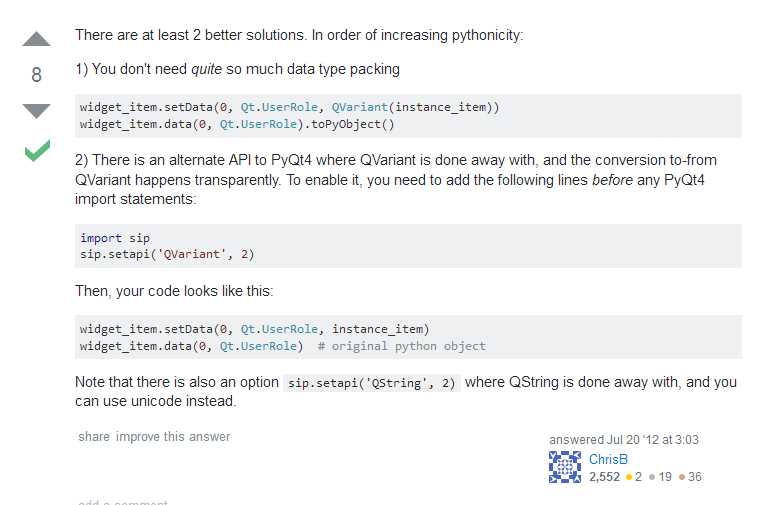766x505 pixels.
Task: Click the '# original python object' comment
Action: [x=402, y=346]
